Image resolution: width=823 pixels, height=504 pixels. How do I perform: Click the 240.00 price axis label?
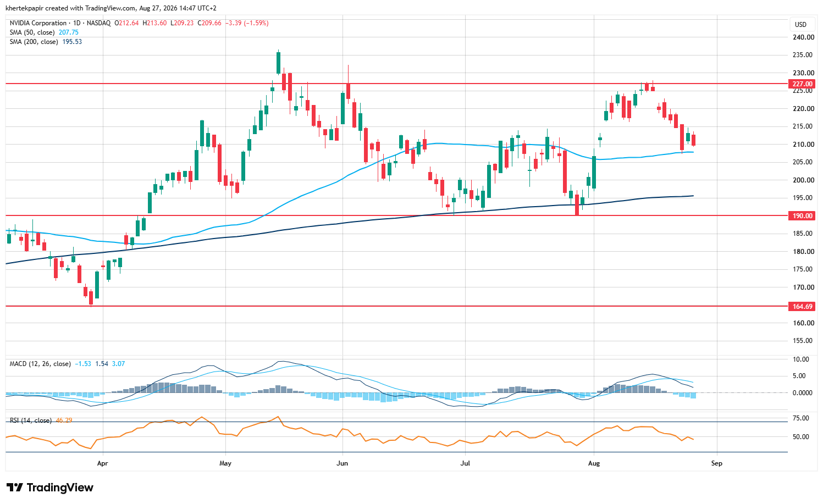803,37
